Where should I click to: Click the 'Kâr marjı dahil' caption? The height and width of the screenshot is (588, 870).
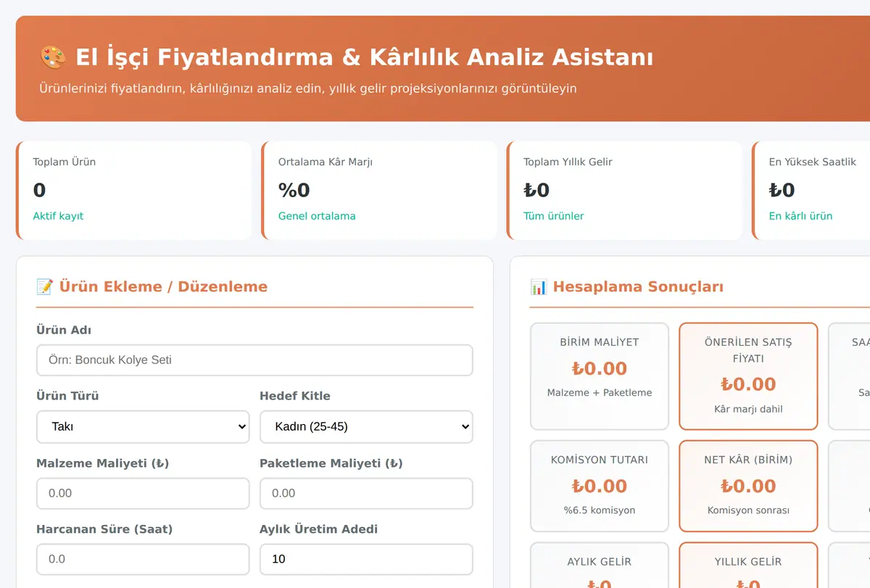point(748,409)
